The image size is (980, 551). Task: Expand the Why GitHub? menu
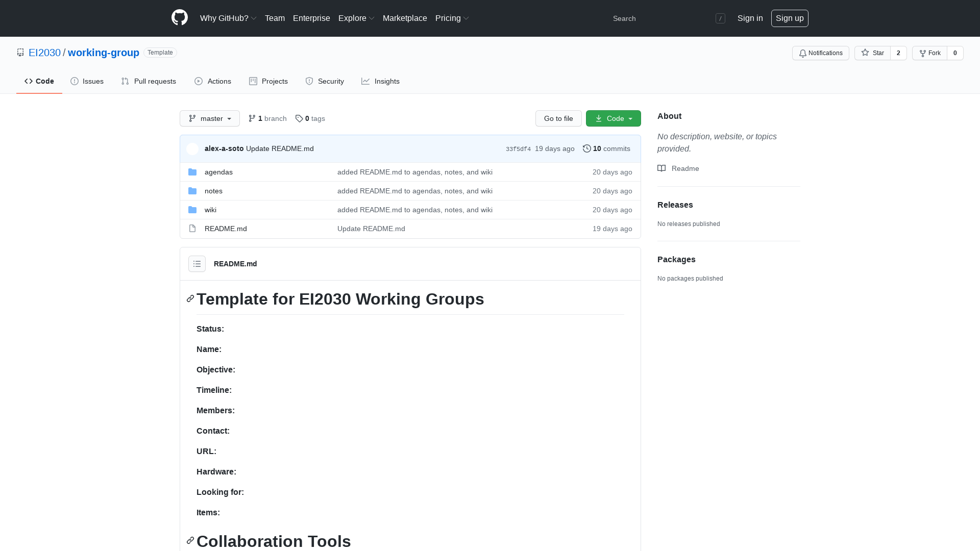(x=228, y=18)
